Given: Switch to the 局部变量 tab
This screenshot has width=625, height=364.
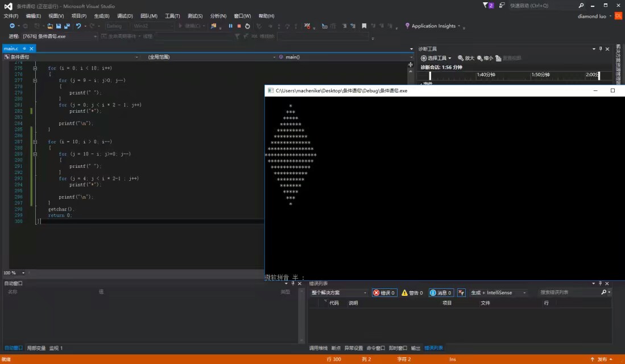Looking at the screenshot, I should (x=36, y=348).
